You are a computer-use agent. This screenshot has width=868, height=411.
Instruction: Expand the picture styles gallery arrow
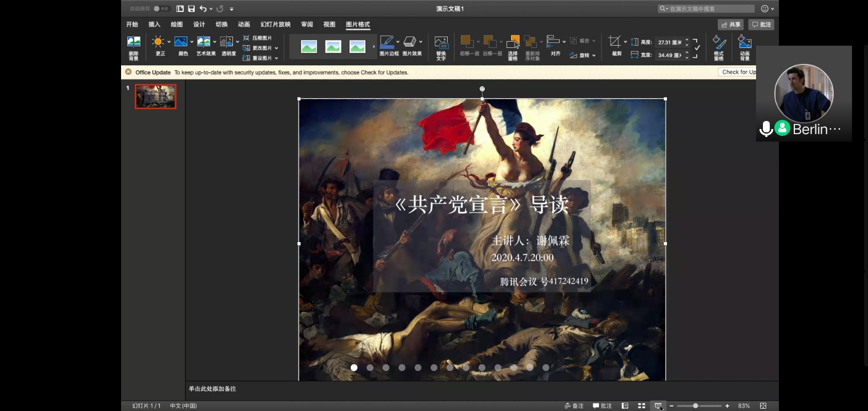(x=374, y=46)
